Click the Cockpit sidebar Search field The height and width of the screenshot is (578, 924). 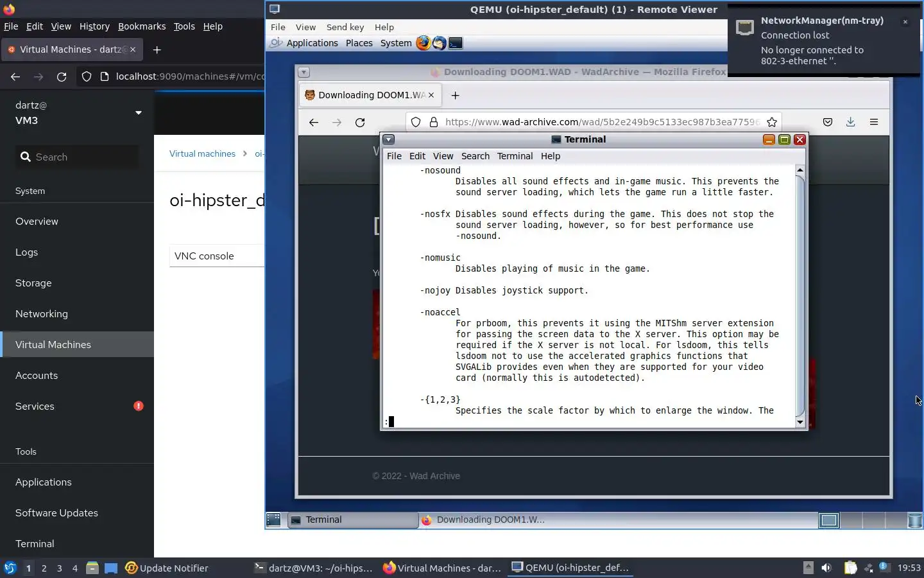(x=77, y=157)
